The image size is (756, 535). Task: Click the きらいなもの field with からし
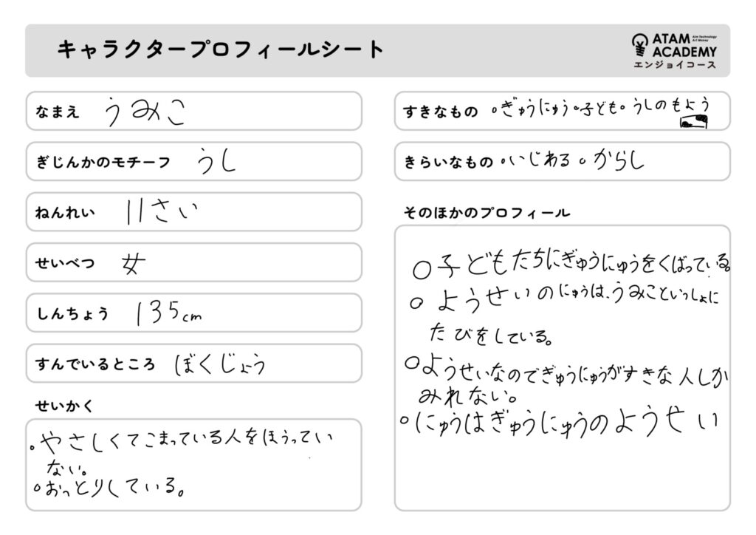click(562, 161)
